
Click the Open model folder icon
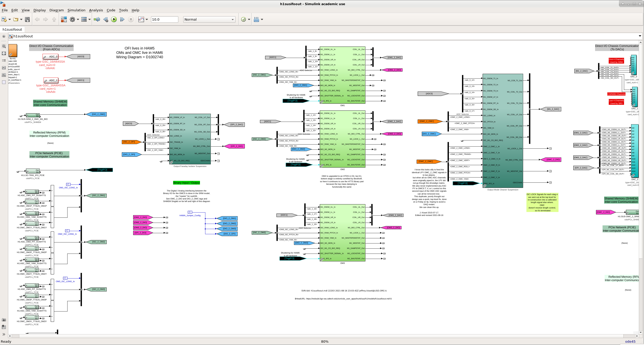(x=16, y=19)
